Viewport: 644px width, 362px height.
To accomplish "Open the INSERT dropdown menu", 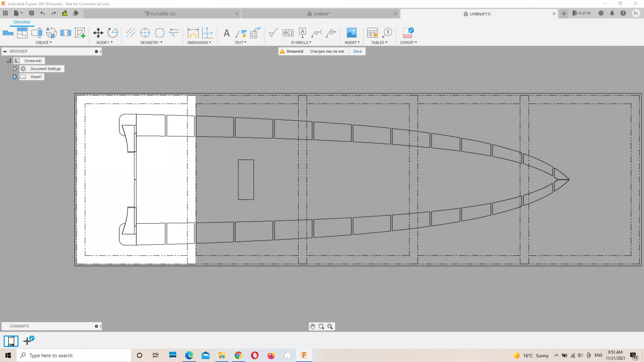I will click(352, 43).
